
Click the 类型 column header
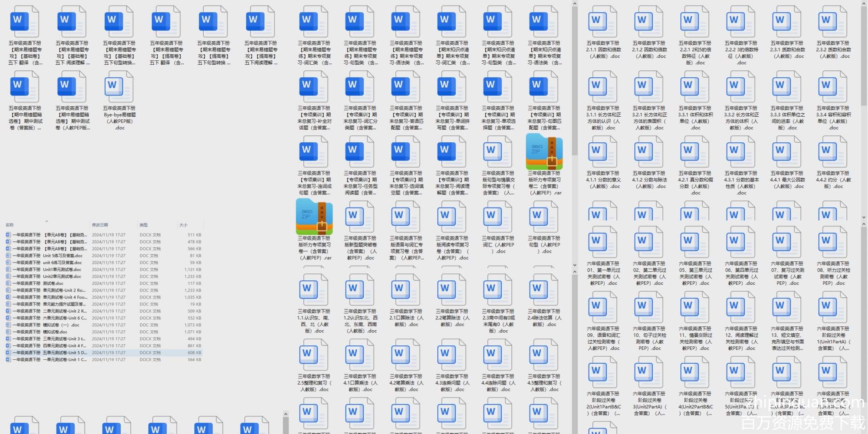click(x=144, y=225)
